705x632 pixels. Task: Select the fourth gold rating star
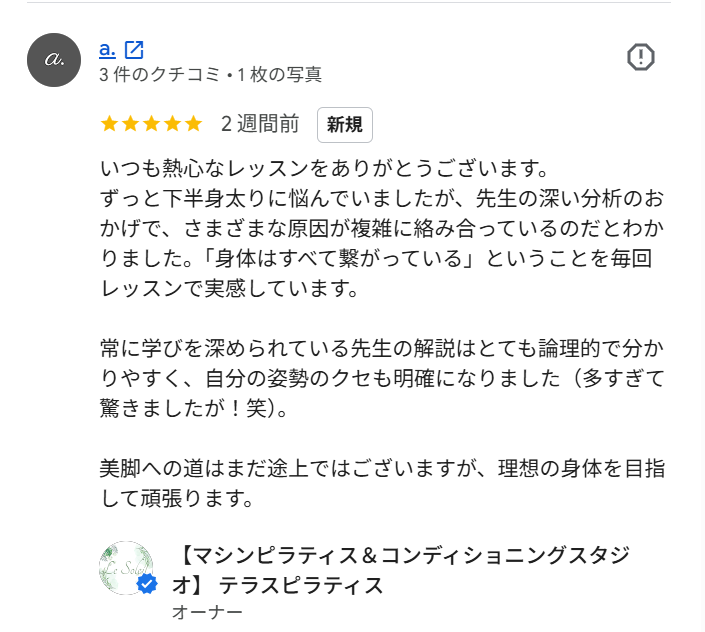click(x=173, y=124)
